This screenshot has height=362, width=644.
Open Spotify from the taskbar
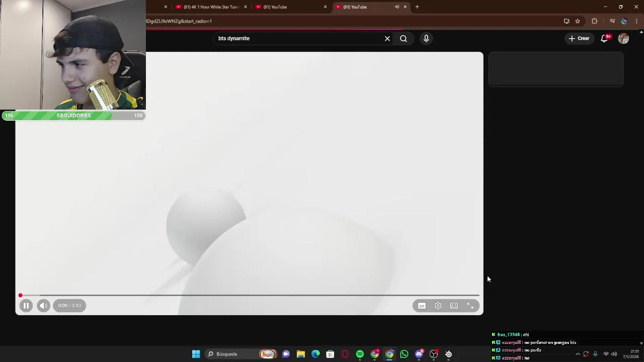tap(360, 354)
